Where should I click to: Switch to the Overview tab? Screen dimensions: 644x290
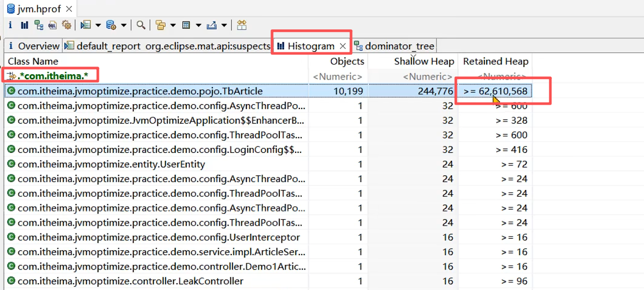tap(34, 46)
